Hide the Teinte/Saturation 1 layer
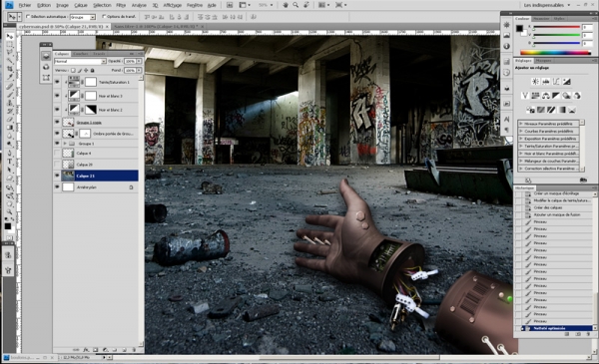 [57, 82]
